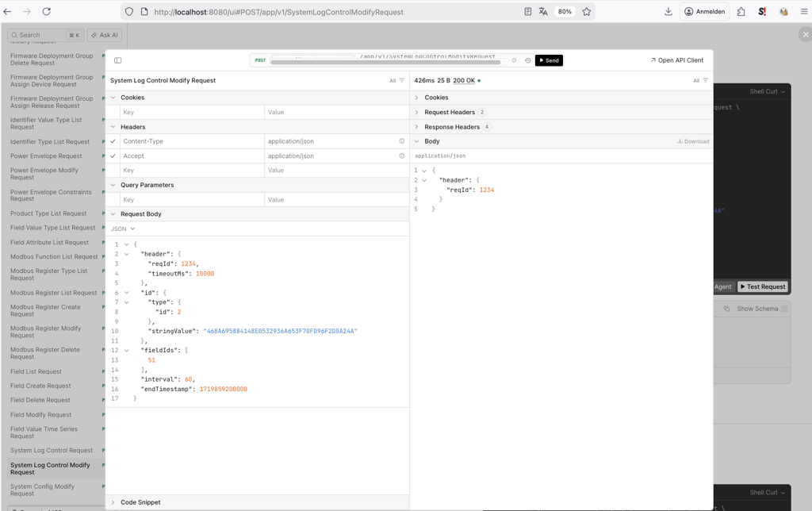Collapse the request Cookies section

(x=113, y=98)
